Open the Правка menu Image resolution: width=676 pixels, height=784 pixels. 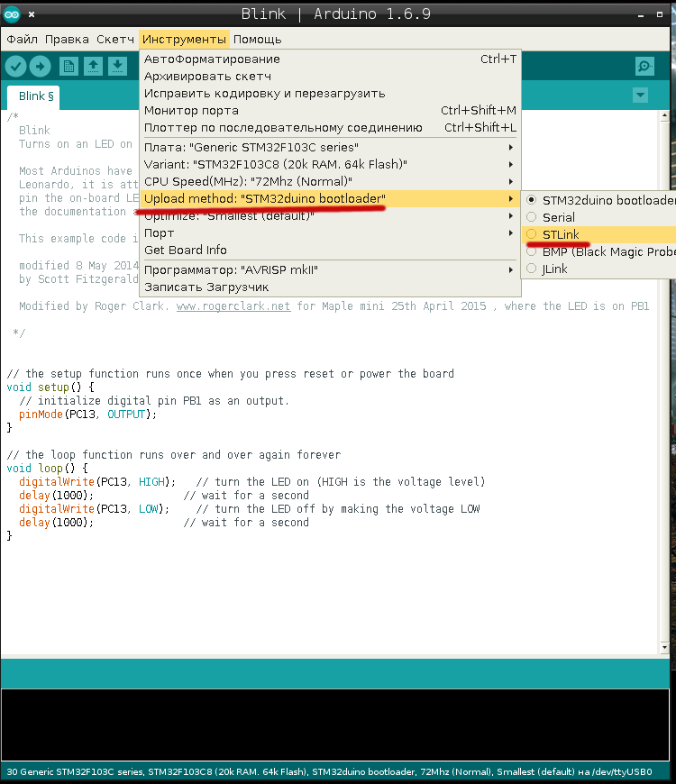67,39
